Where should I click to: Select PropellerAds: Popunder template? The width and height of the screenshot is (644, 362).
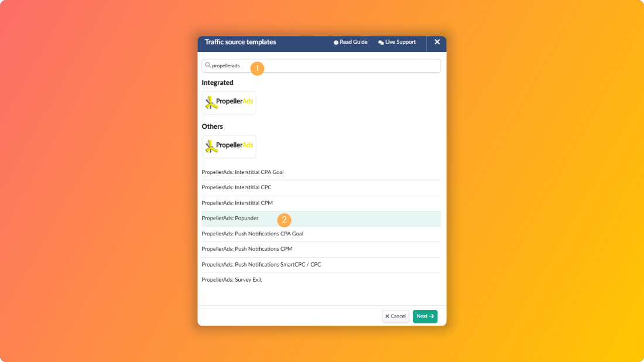point(321,218)
